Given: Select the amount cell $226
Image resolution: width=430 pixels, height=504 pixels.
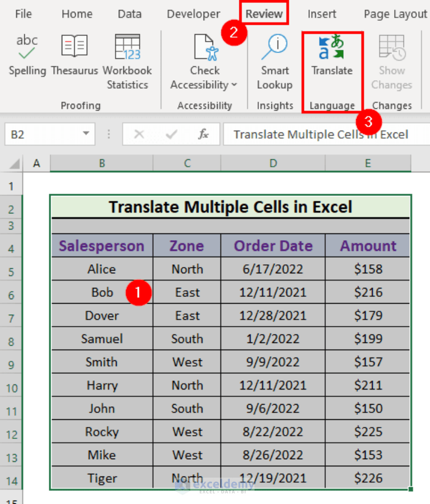Looking at the screenshot, I should point(368,478).
